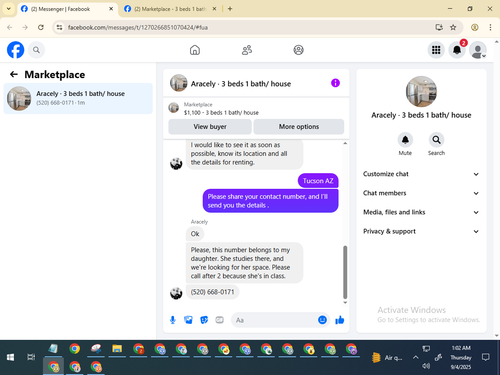The image size is (500, 375).
Task: Record a voice clip with microphone icon
Action: click(x=173, y=320)
